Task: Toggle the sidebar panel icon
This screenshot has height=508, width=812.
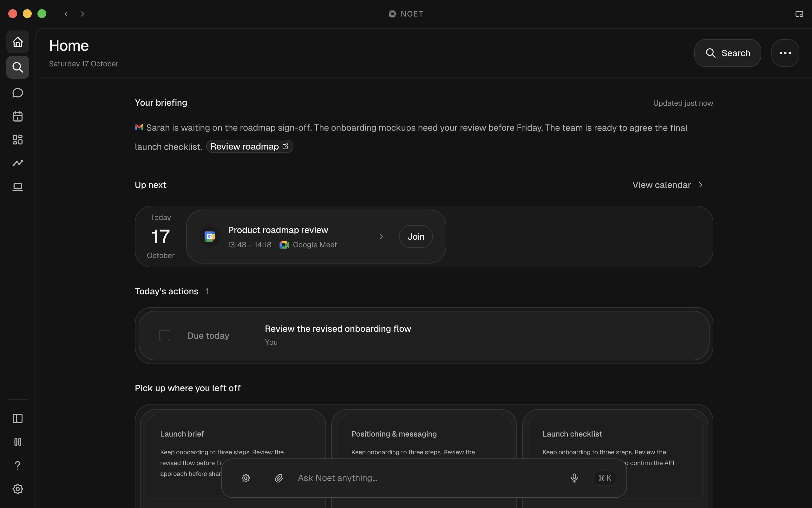Action: (x=18, y=418)
